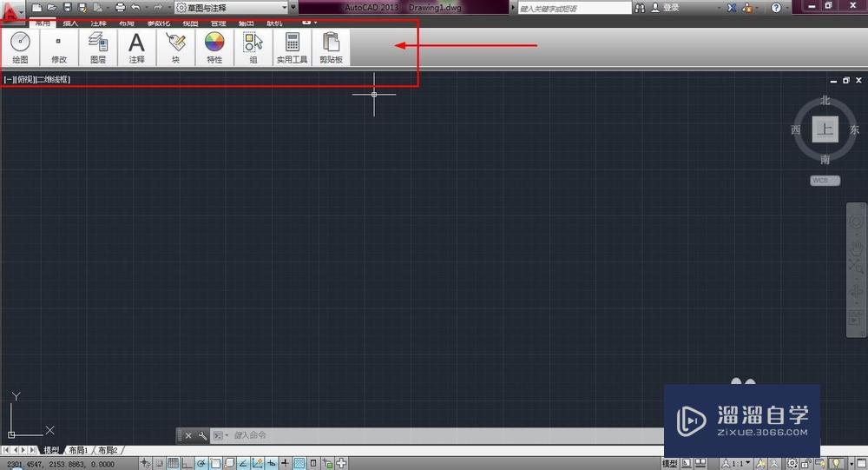Click the 上 top face on ViewCube
Viewport: 868px width, 470px height.
[825, 129]
